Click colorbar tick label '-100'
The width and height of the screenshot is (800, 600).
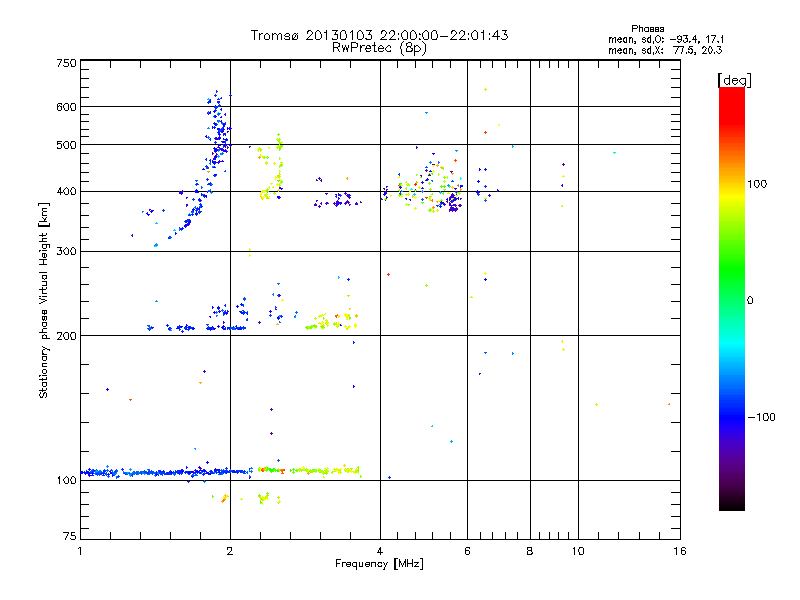(762, 417)
